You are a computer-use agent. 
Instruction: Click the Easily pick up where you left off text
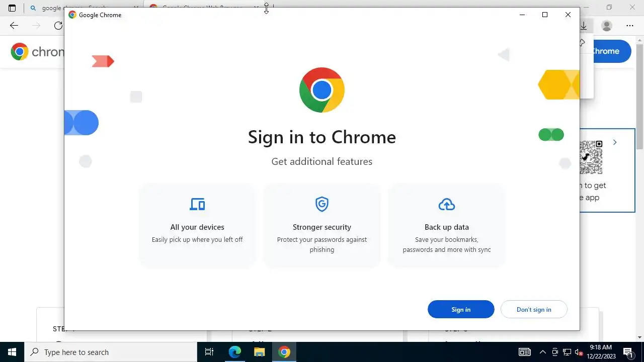coord(197,239)
